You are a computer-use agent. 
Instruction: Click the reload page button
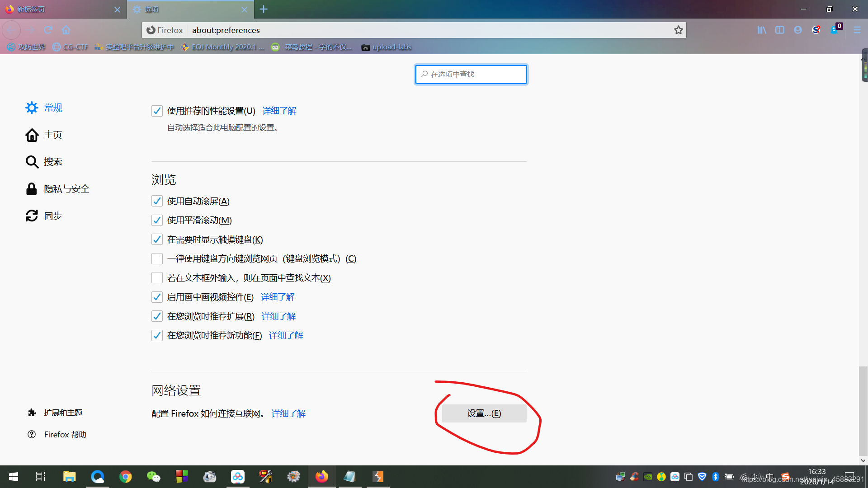click(48, 30)
